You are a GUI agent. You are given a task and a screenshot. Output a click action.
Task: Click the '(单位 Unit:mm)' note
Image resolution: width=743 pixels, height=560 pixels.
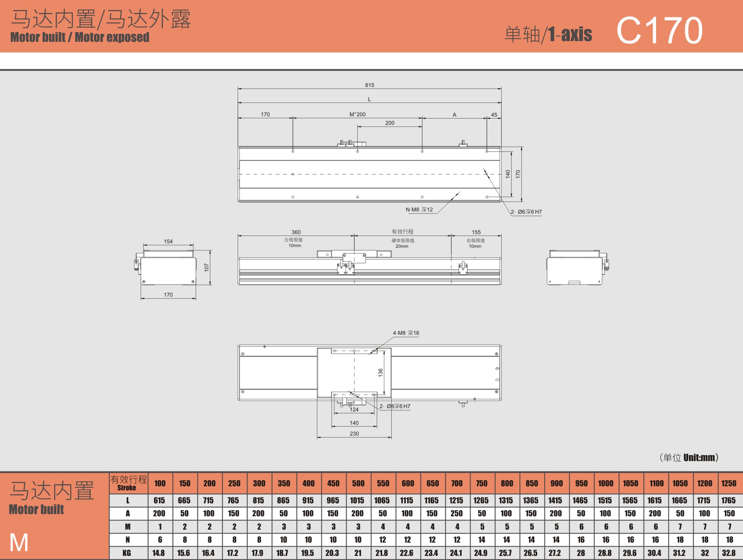689,457
